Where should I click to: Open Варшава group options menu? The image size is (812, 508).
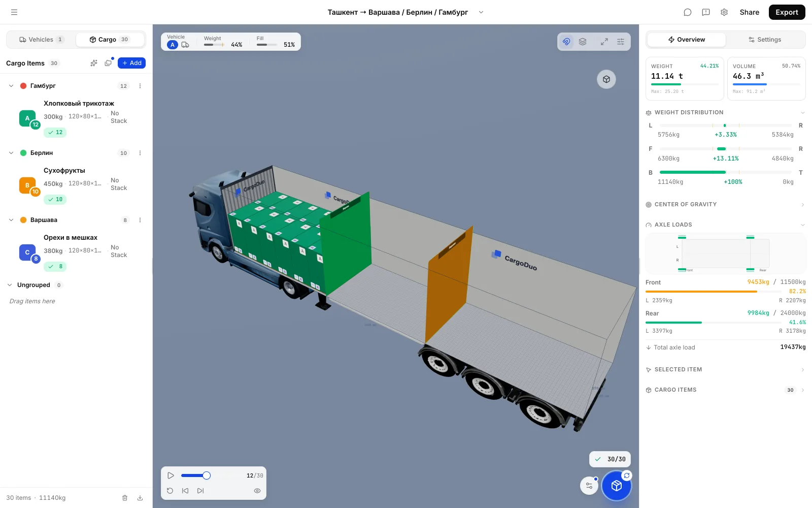[x=140, y=220]
